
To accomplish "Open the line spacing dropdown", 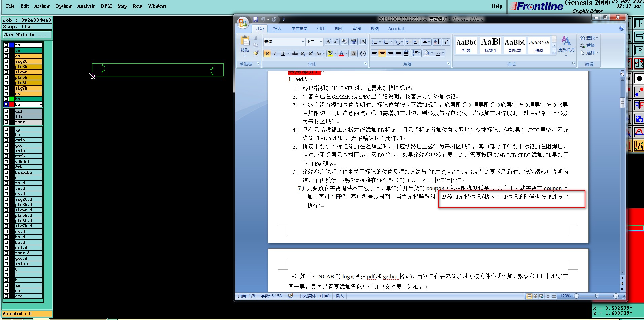I will coord(416,53).
